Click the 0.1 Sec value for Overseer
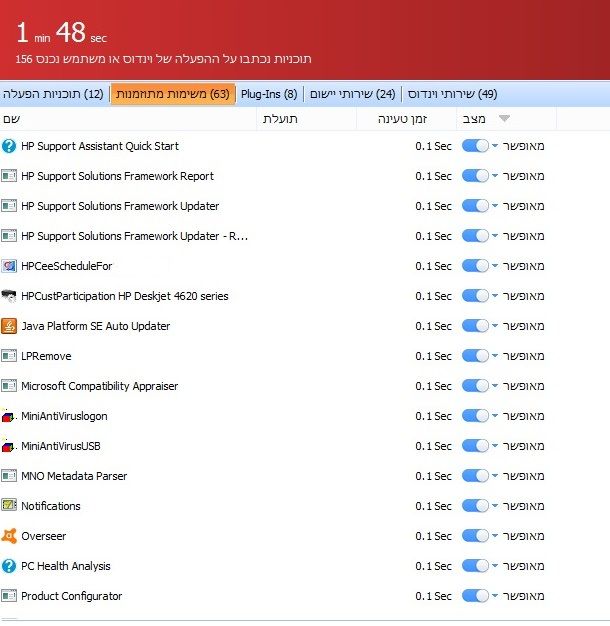 (434, 536)
